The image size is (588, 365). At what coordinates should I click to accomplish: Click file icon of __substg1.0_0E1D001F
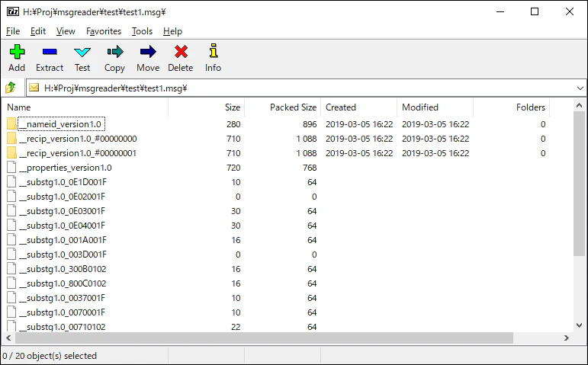[x=11, y=182]
